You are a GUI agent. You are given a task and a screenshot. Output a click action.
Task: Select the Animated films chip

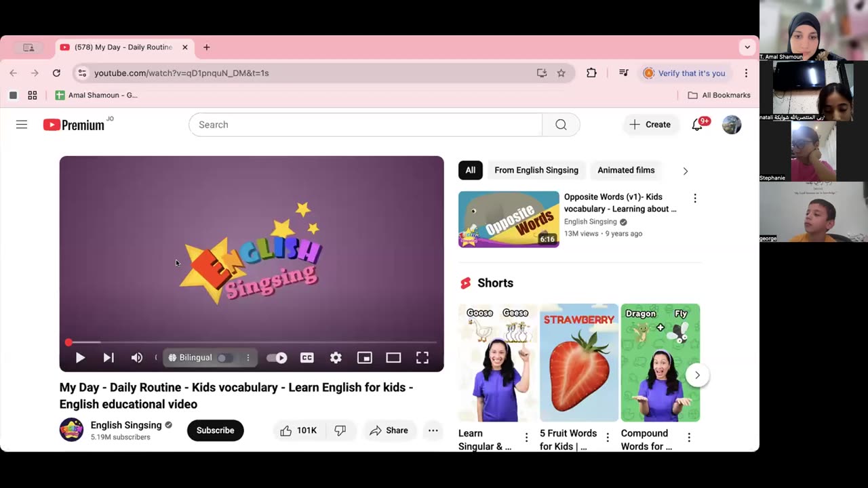coord(626,170)
